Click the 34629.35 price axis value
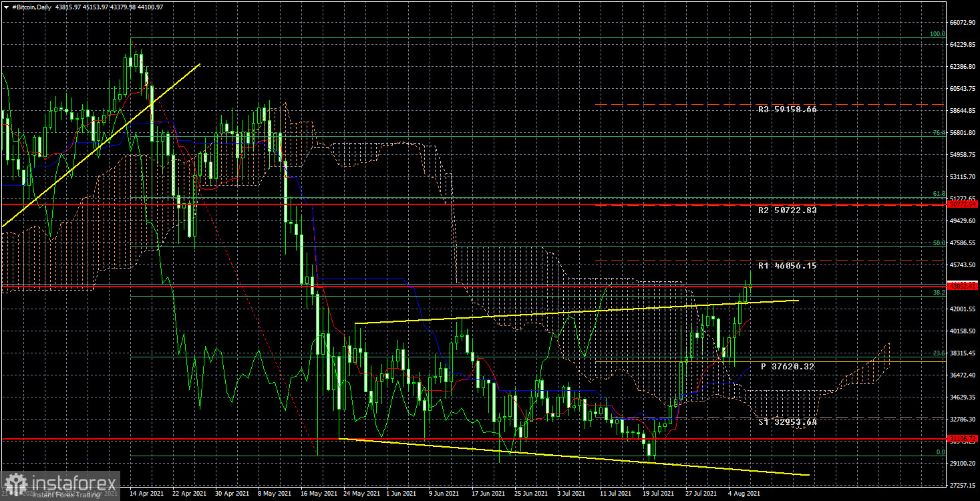The width and height of the screenshot is (980, 501). (x=963, y=397)
